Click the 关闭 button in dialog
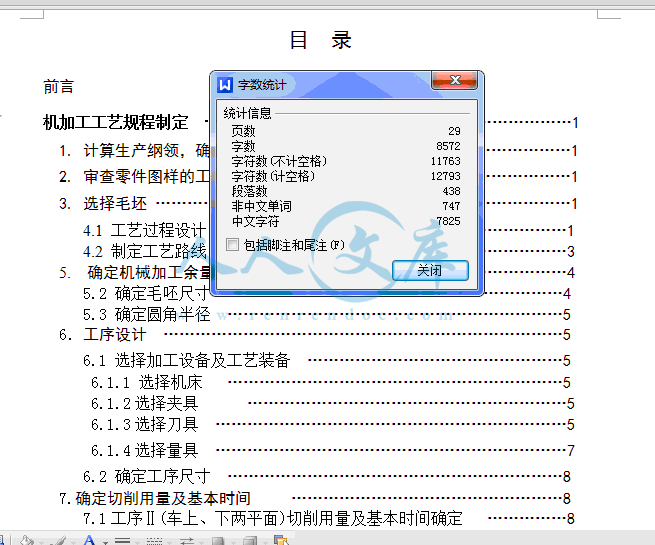 pos(430,271)
